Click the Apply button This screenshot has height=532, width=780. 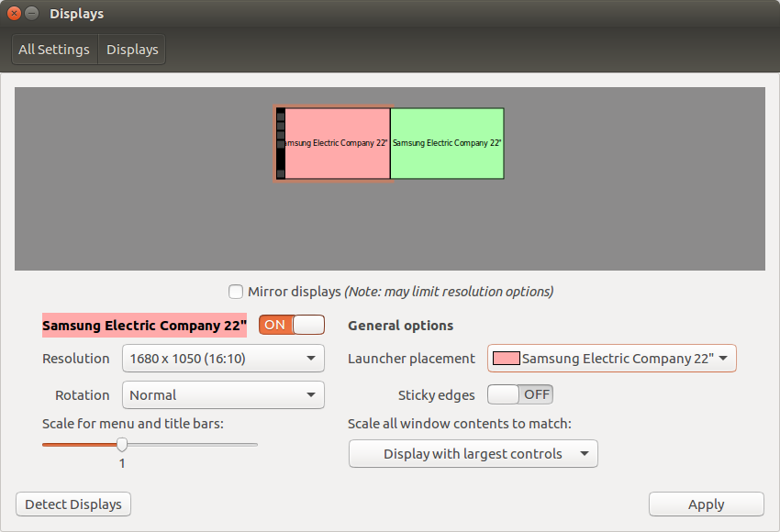coord(707,504)
